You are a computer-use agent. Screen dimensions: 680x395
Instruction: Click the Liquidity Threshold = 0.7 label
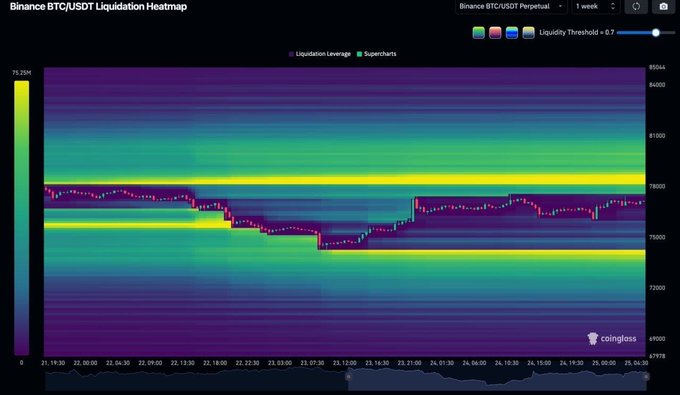pos(576,33)
